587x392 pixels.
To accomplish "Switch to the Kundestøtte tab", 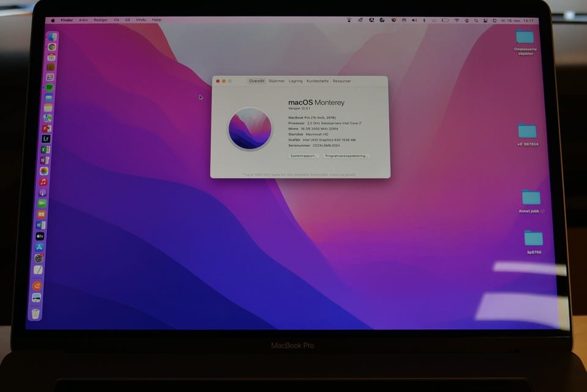I will [x=317, y=81].
